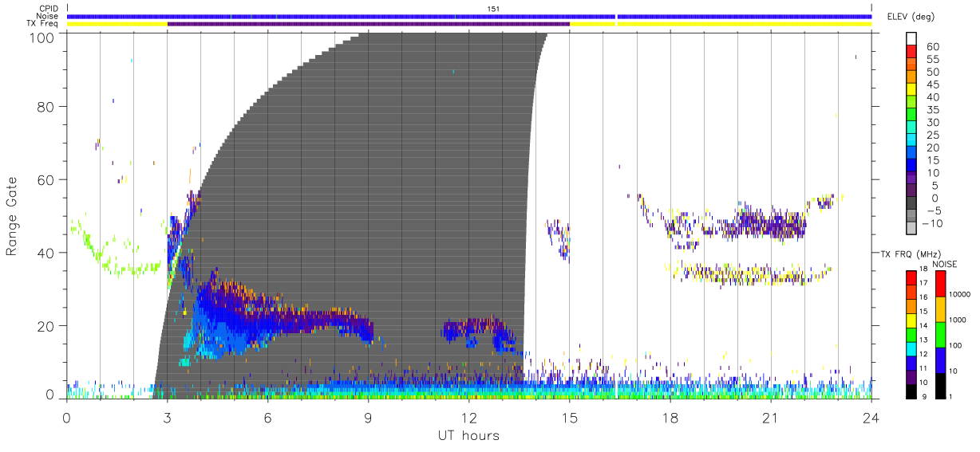This screenshot has height=452, width=980.
Task: Pick the red NOISE swatch above 10000
Action: [941, 285]
